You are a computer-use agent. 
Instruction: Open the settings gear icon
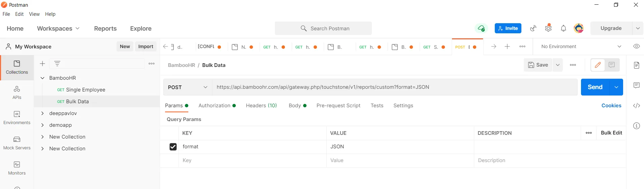[548, 28]
